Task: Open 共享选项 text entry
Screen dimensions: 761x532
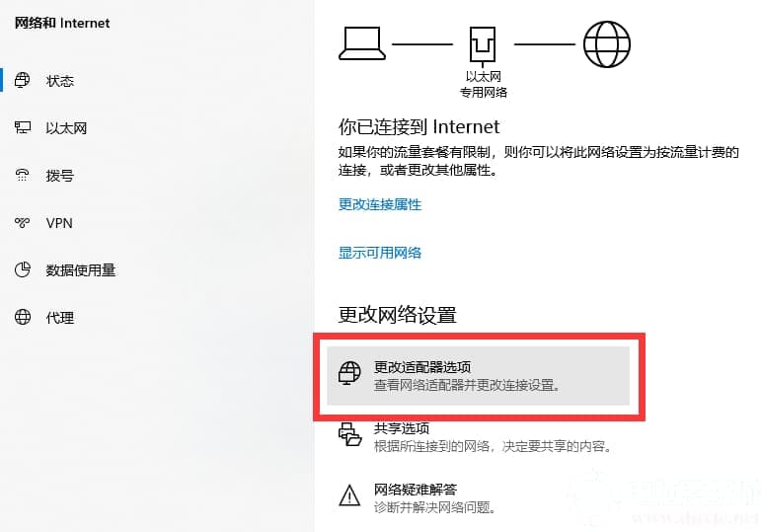Action: pyautogui.click(x=402, y=428)
